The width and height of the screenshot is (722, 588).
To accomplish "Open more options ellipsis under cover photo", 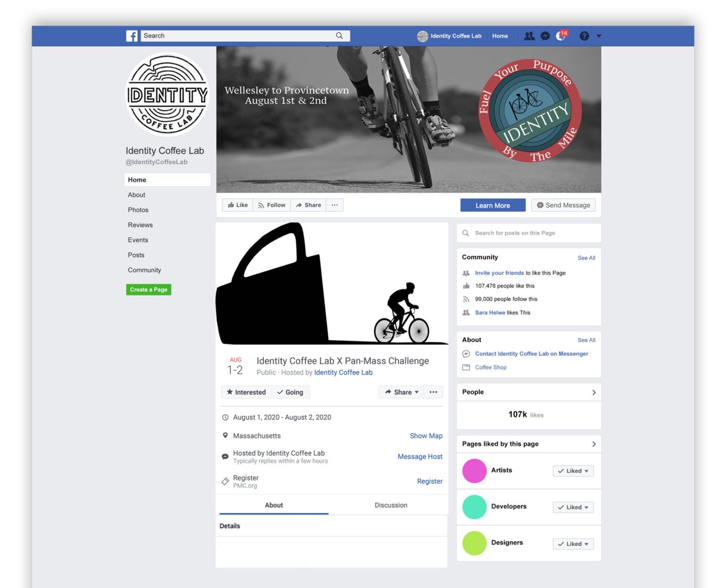I will coord(335,205).
